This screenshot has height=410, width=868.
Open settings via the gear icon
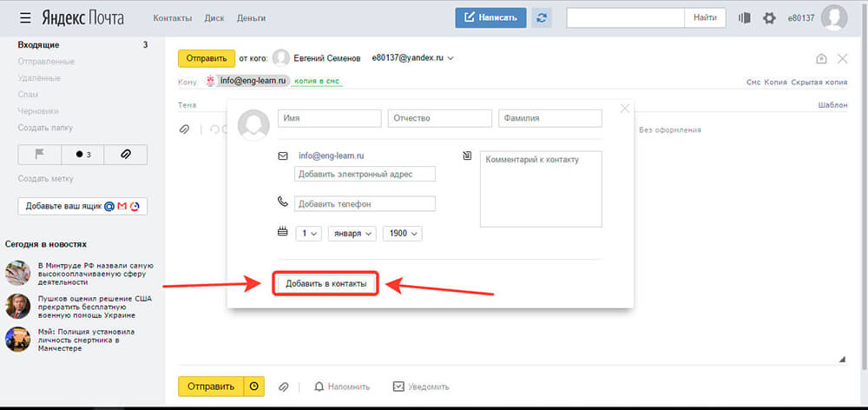pos(769,17)
